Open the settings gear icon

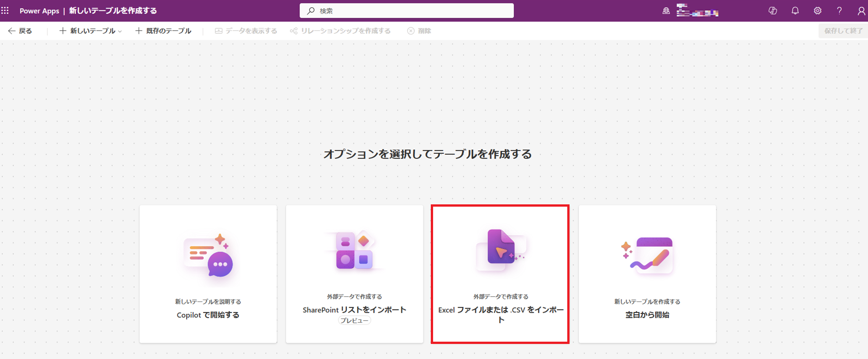point(817,10)
